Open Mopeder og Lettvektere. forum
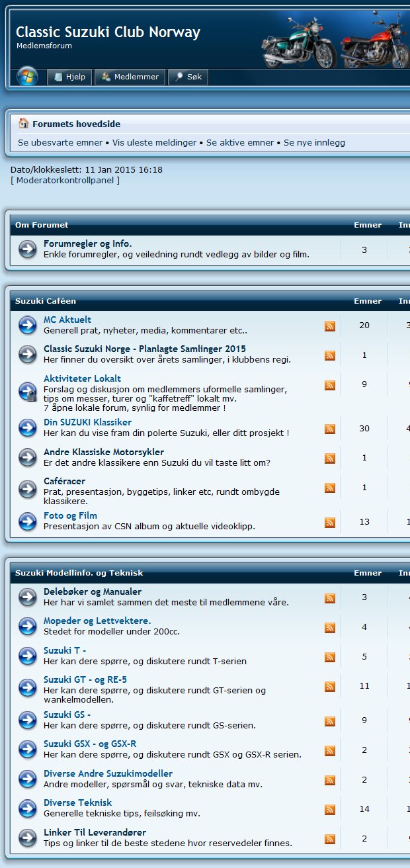This screenshot has width=410, height=868. click(x=97, y=621)
